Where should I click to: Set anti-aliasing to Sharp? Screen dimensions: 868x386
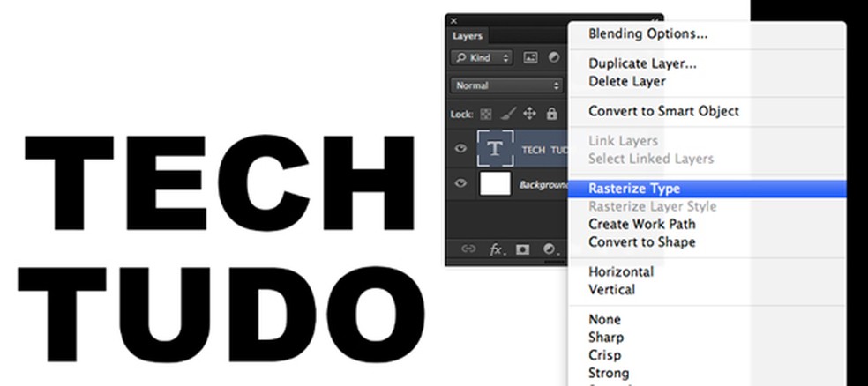606,337
